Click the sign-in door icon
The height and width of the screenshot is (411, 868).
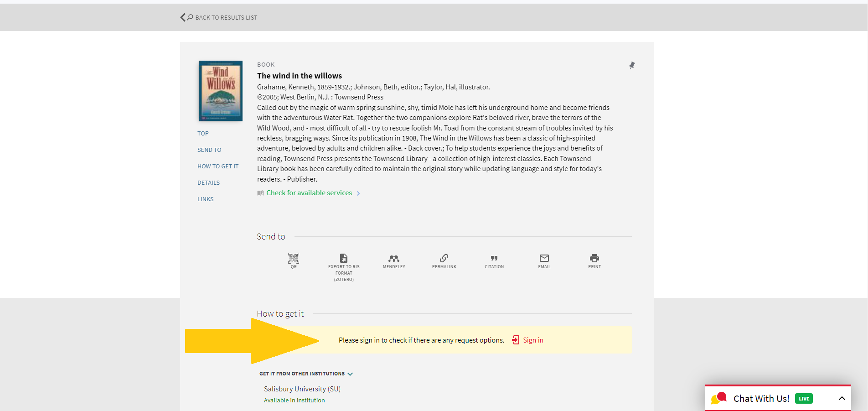click(x=516, y=340)
